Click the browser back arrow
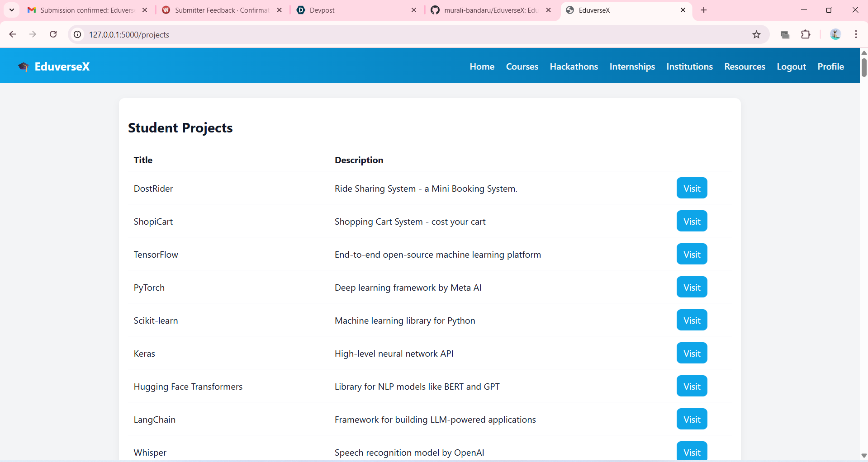This screenshot has height=462, width=868. pyautogui.click(x=13, y=34)
